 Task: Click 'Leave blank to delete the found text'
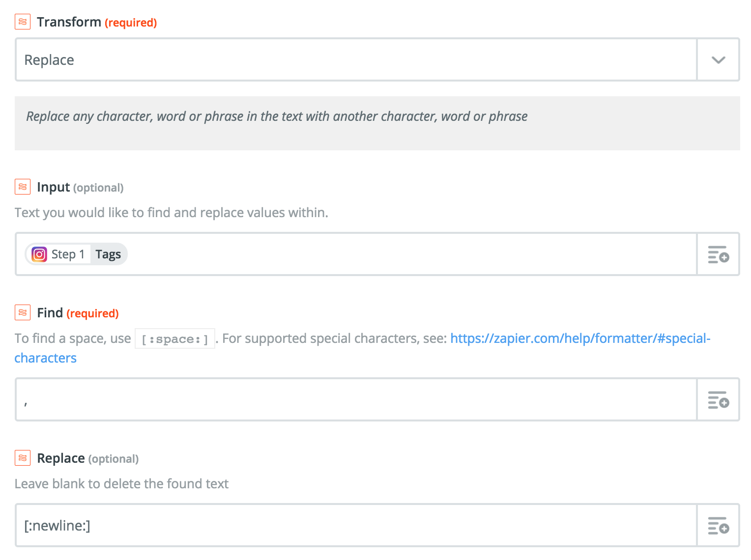click(x=122, y=484)
